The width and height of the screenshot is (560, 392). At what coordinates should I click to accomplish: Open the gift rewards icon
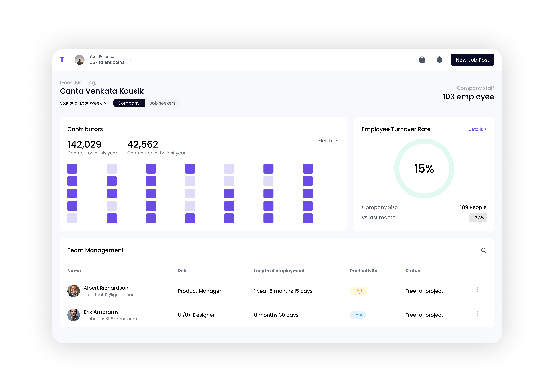422,60
